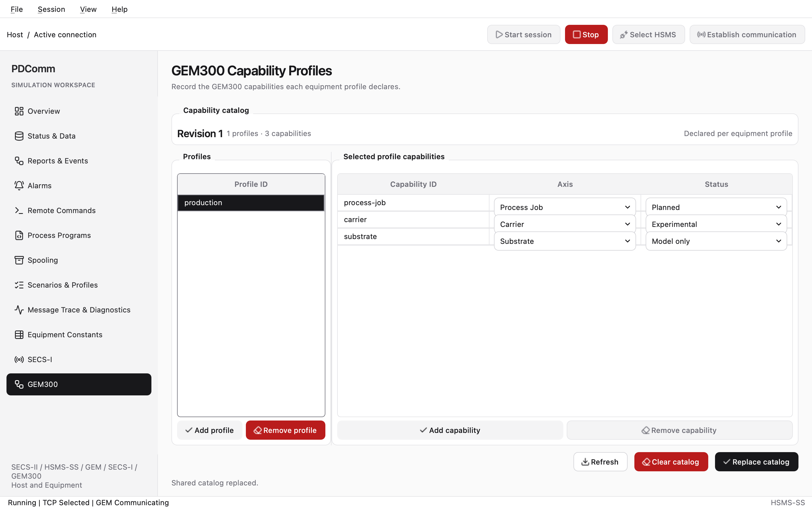The image size is (812, 508).
Task: Click the Host breadcrumb
Action: [x=15, y=35]
